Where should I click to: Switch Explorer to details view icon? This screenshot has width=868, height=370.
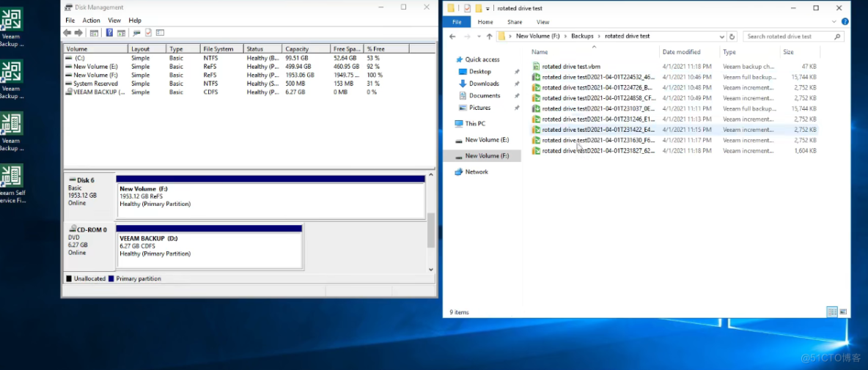[832, 312]
